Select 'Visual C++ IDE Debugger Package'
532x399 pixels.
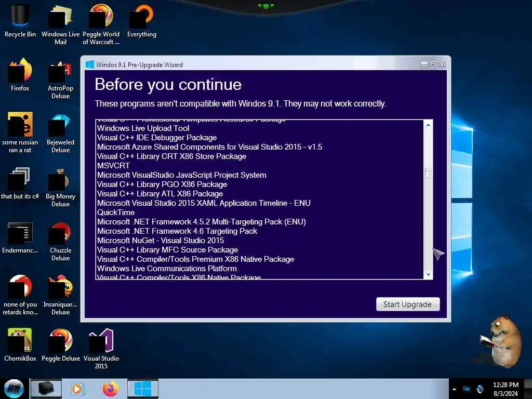tap(157, 138)
